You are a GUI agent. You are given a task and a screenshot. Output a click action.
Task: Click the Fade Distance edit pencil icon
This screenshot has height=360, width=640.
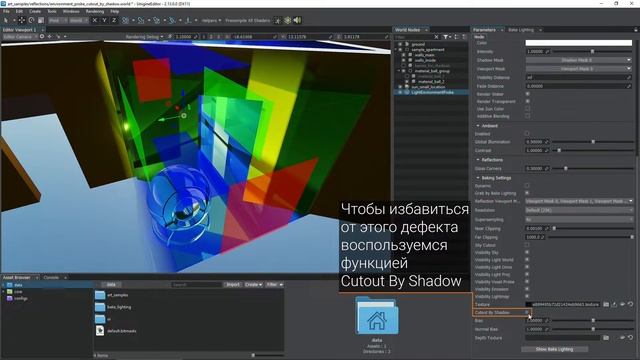(629, 86)
